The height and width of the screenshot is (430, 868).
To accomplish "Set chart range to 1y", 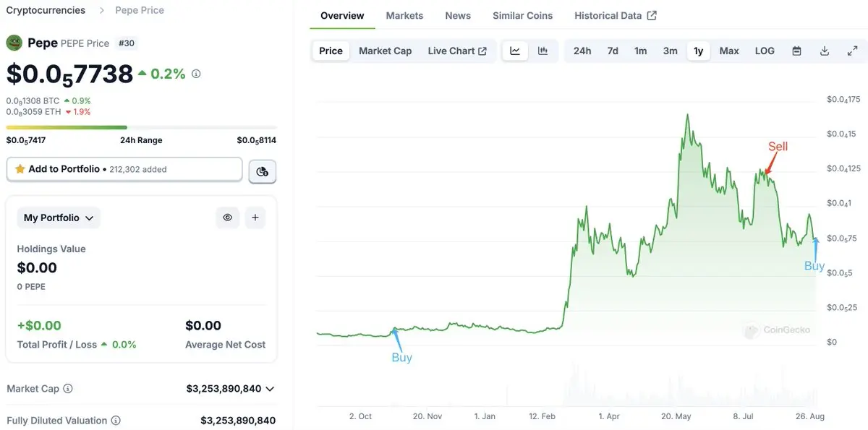I will (698, 51).
